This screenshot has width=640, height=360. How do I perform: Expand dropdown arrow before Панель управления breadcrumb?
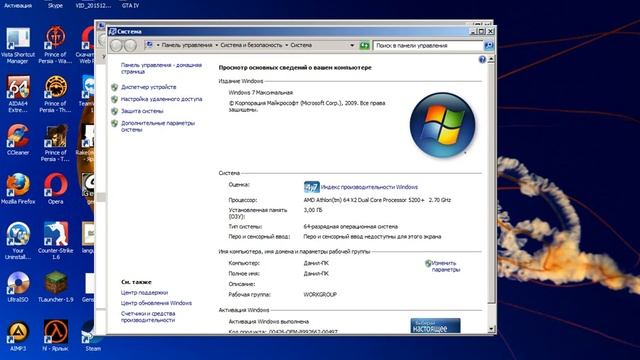(158, 45)
